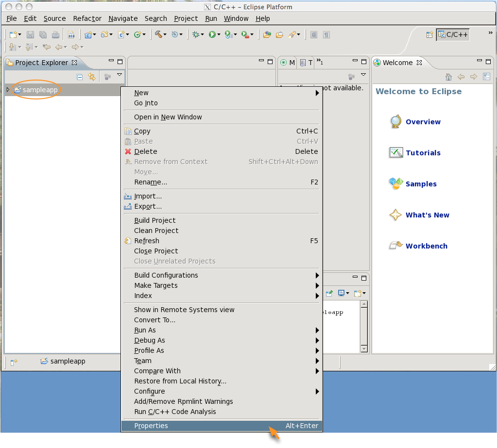Click the console scrollbar up arrow
Viewport: 497px width, 448px height.
(364, 304)
